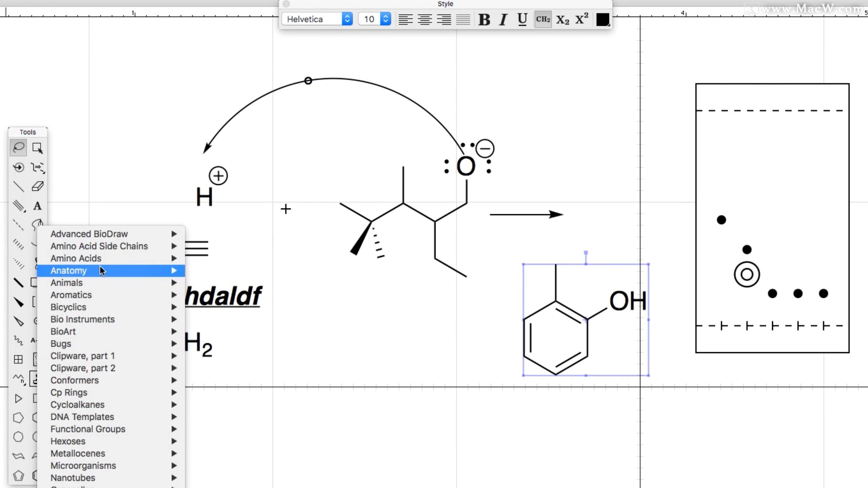The height and width of the screenshot is (488, 868).
Task: Click the OH label on phenol structure
Action: (628, 301)
